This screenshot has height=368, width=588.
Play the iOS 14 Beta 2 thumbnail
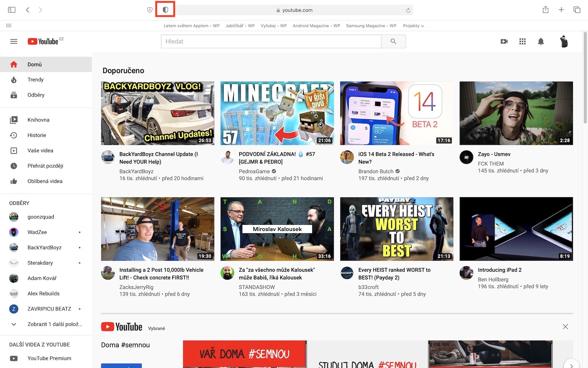397,113
